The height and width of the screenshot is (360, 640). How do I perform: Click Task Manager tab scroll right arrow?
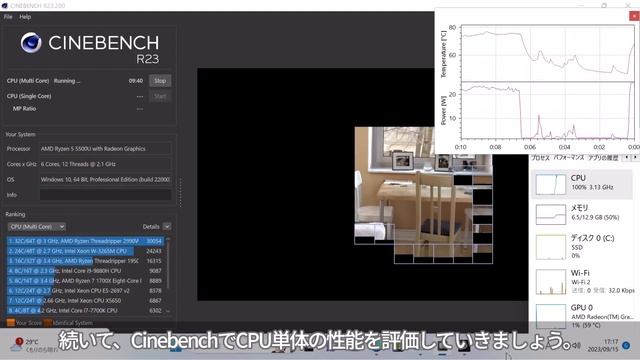point(635,158)
